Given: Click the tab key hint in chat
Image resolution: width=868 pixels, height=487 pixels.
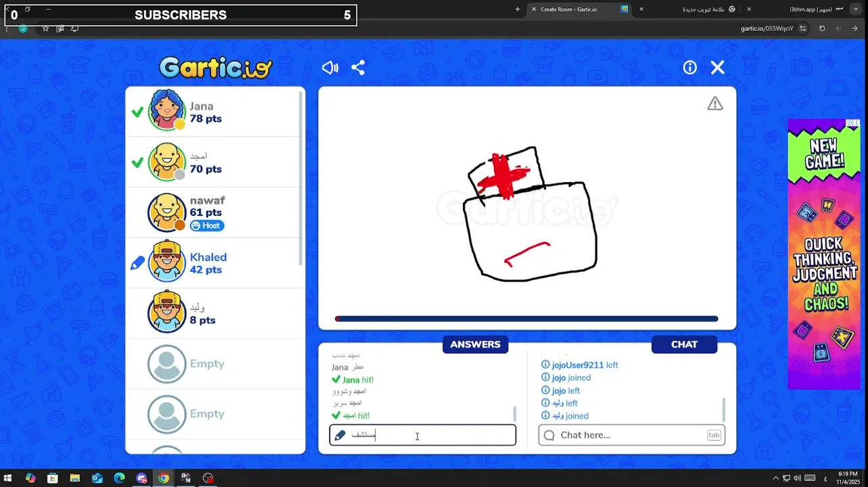Looking at the screenshot, I should click(714, 436).
